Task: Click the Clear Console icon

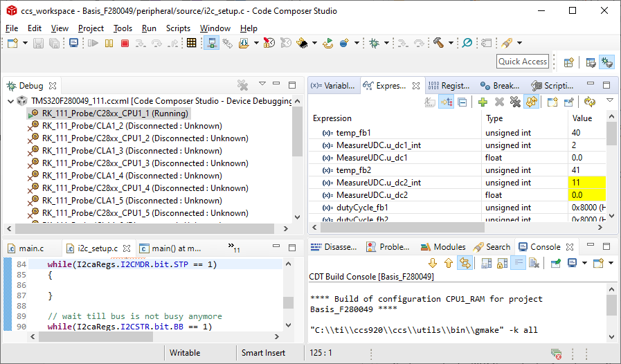Action: click(x=534, y=262)
